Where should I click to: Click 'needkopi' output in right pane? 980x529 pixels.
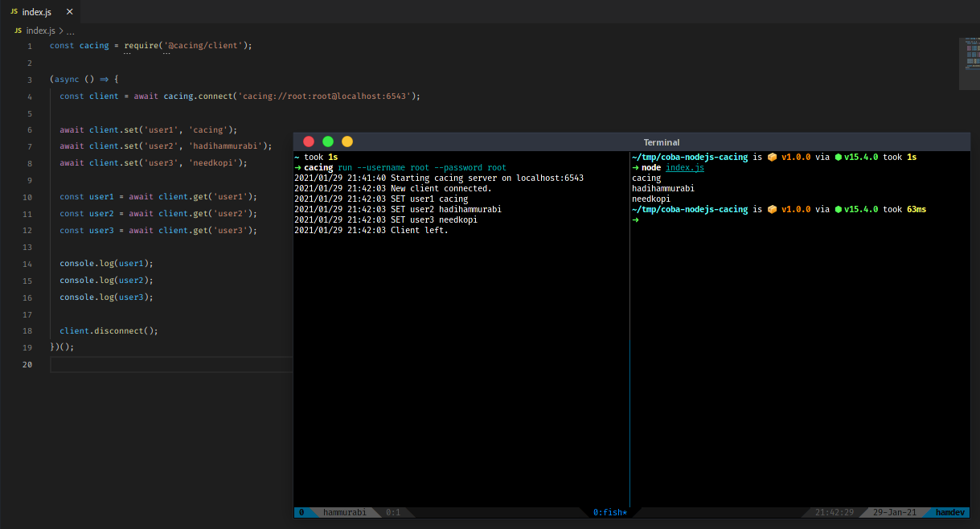point(651,199)
